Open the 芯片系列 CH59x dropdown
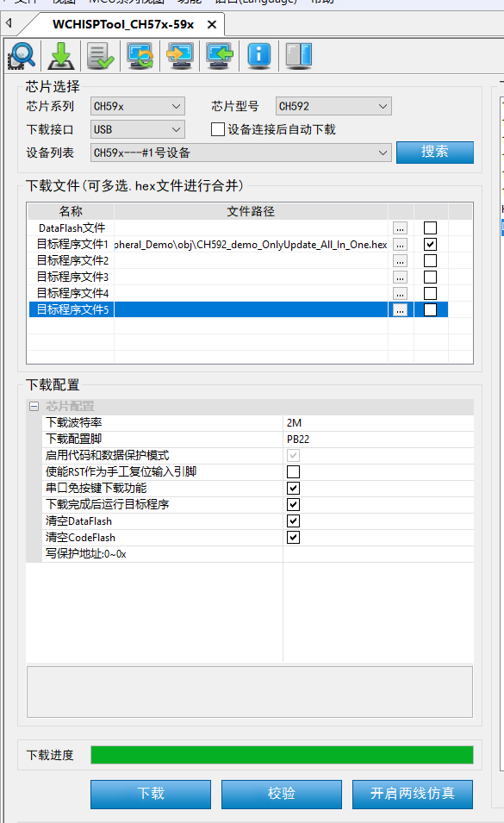Screen dimensions: 504x823 click(x=137, y=107)
